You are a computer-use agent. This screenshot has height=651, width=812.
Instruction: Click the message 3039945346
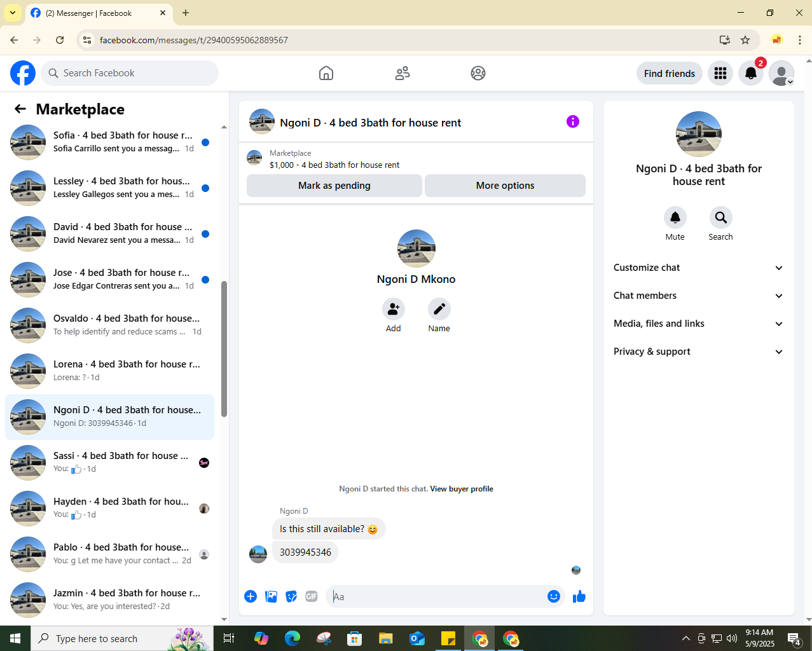point(305,552)
